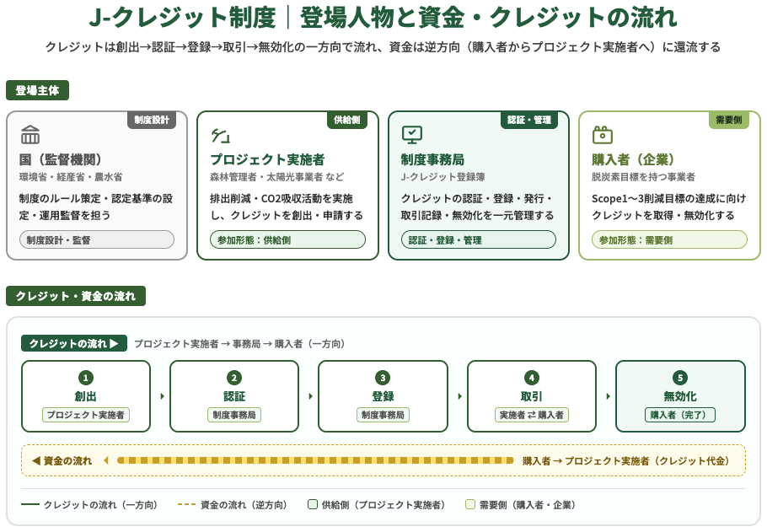Click the 参加形態:需要側 pill
The width and height of the screenshot is (767, 532).
(x=669, y=239)
